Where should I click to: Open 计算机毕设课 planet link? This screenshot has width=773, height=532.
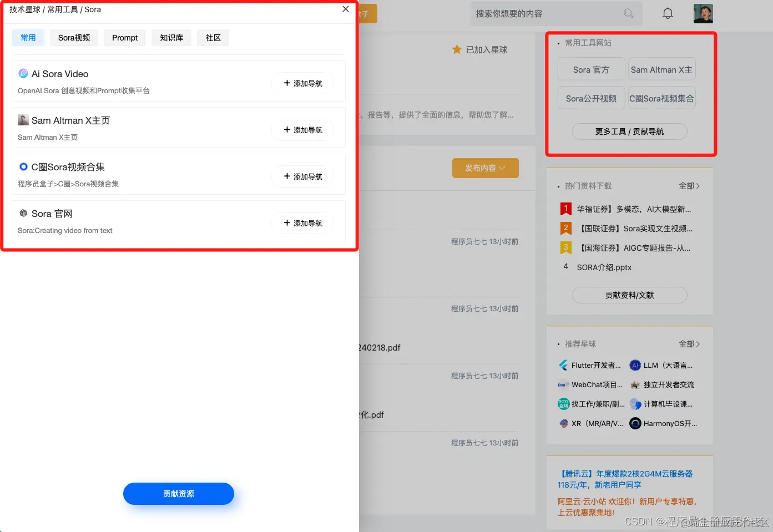tap(668, 404)
